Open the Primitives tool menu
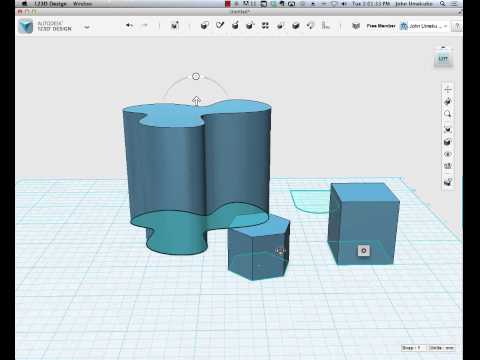The height and width of the screenshot is (360, 480). [x=205, y=25]
